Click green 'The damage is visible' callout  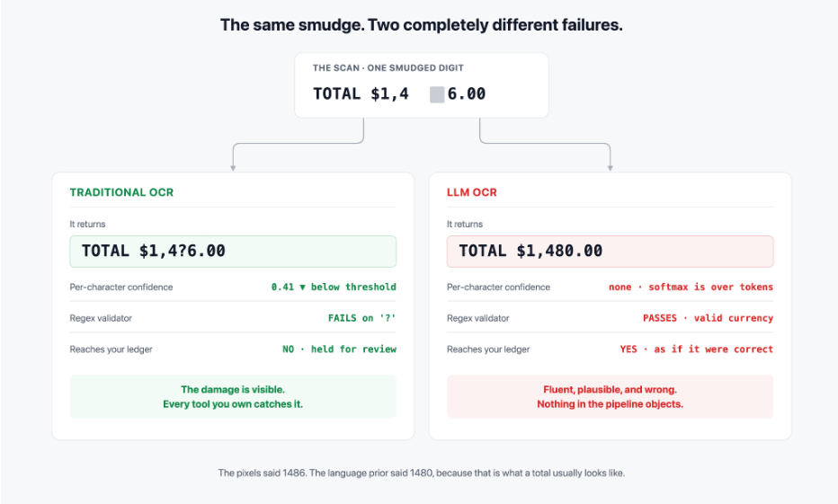[233, 397]
